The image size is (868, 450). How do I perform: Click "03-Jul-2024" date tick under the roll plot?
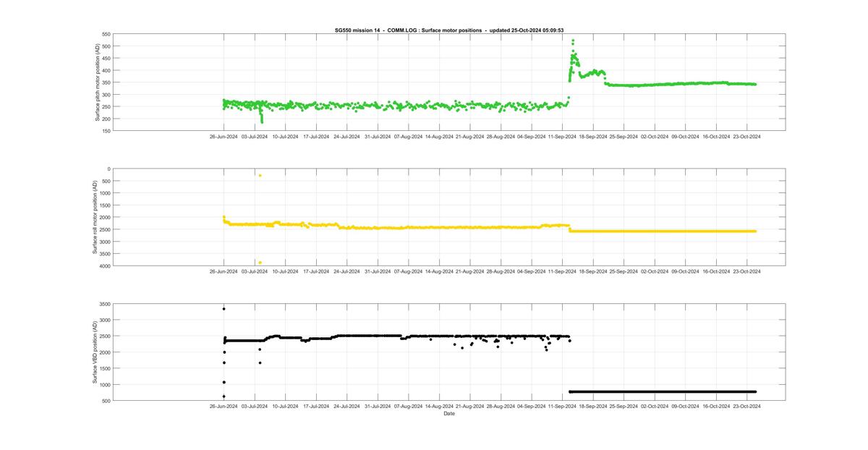tap(255, 271)
